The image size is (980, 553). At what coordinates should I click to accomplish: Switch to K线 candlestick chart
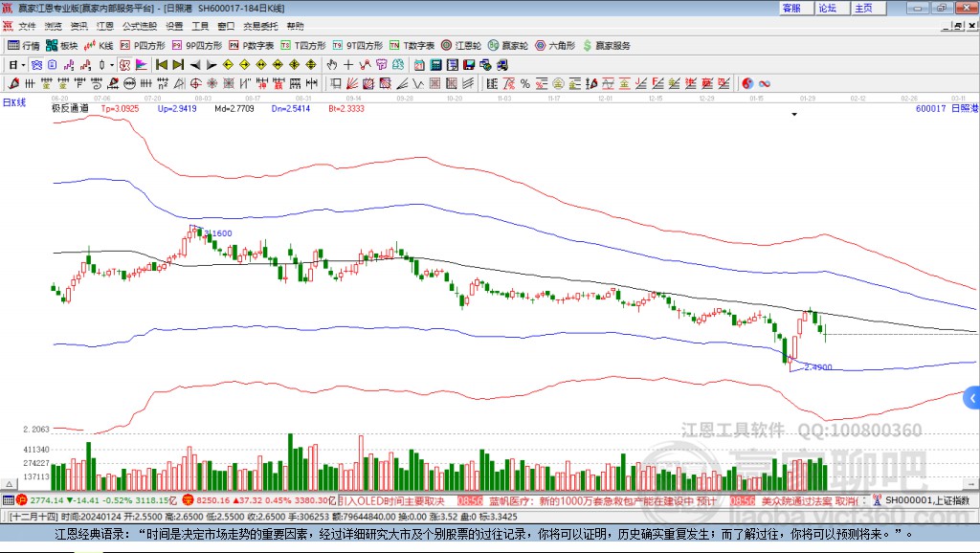[100, 45]
